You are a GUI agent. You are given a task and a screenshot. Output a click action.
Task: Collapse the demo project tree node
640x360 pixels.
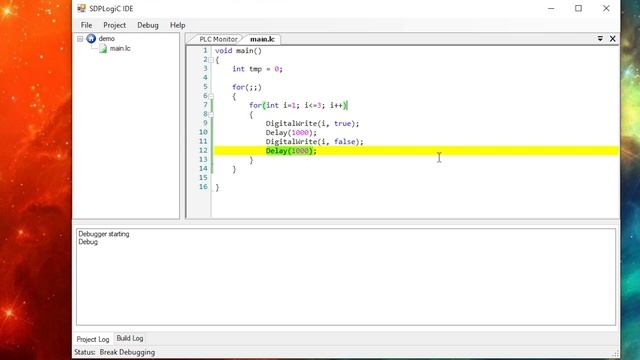pos(80,39)
